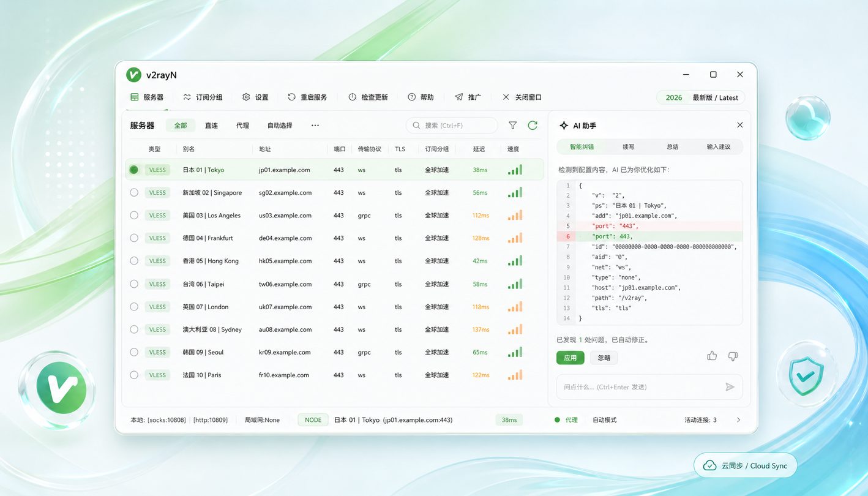Click orange signal bars for fr10.example.com

[x=515, y=375]
